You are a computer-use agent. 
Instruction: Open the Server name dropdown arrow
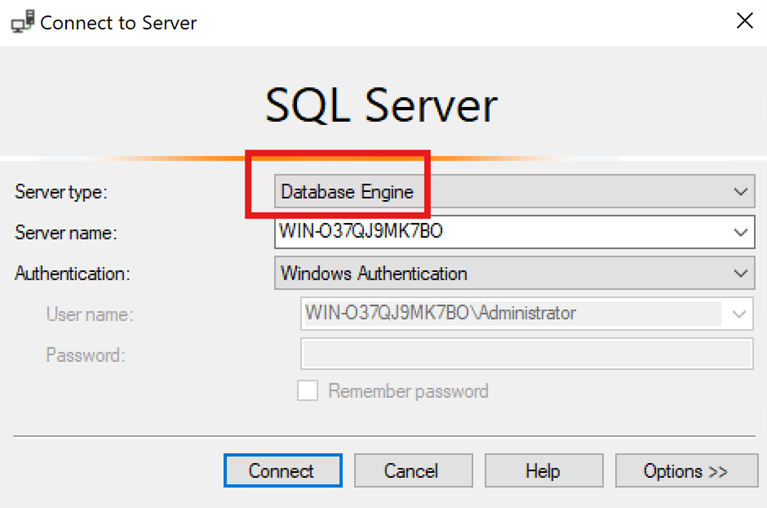click(741, 232)
